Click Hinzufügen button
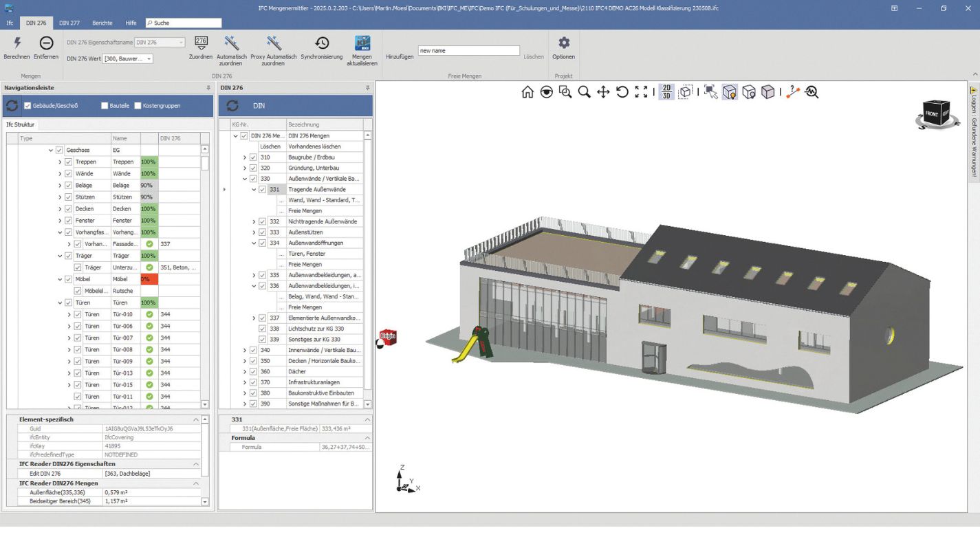 pyautogui.click(x=400, y=56)
